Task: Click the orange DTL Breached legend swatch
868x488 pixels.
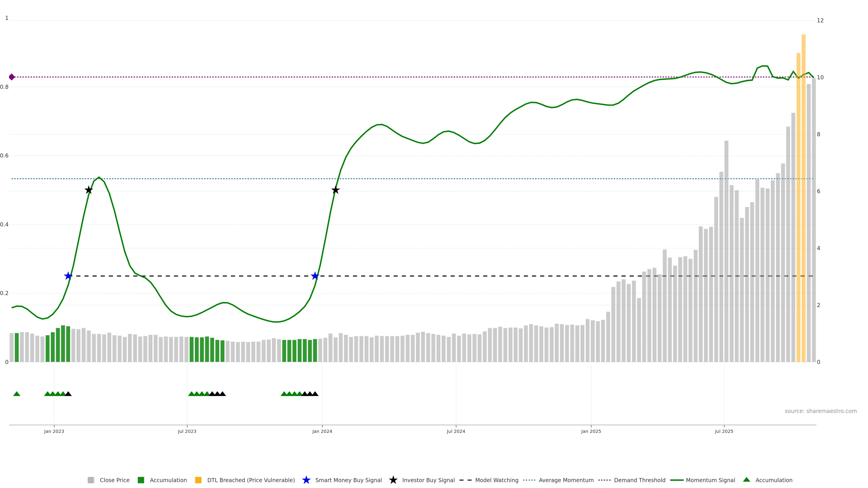Action: [198, 480]
